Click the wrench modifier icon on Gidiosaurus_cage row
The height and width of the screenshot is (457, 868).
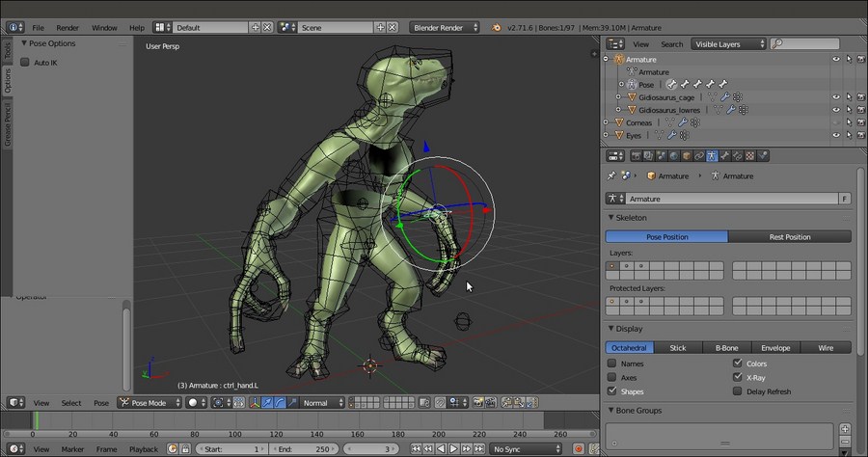pyautogui.click(x=724, y=97)
